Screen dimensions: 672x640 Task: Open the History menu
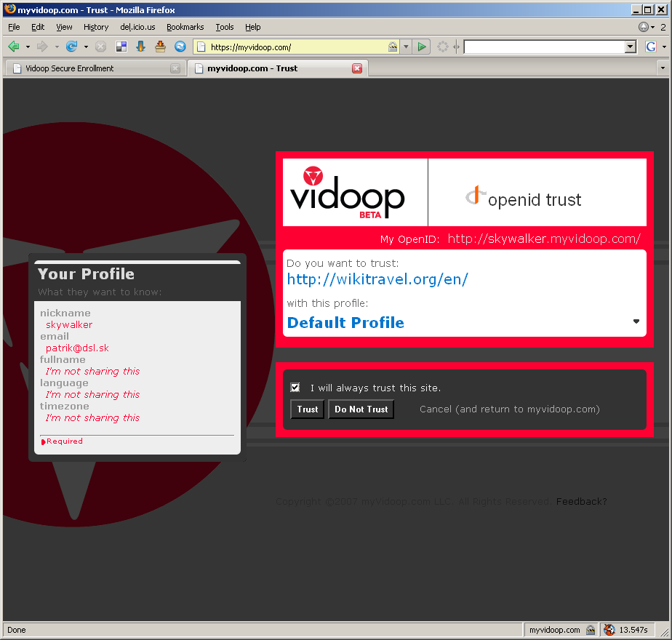tap(96, 27)
